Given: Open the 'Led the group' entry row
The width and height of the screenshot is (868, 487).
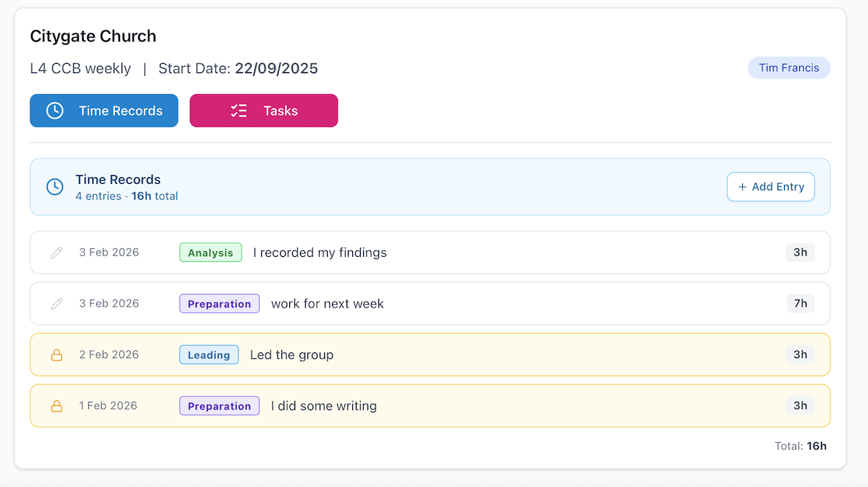Looking at the screenshot, I should 292,355.
